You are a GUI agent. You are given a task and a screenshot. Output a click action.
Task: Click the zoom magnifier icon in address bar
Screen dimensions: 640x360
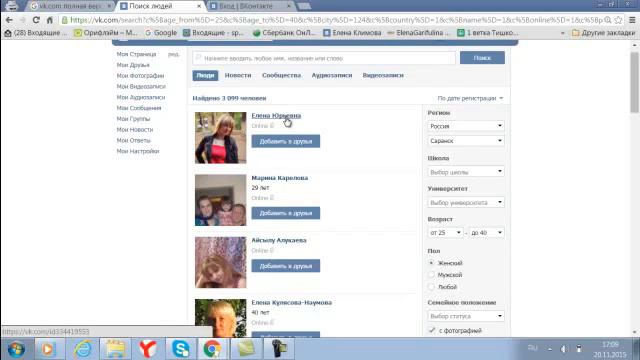(x=608, y=20)
